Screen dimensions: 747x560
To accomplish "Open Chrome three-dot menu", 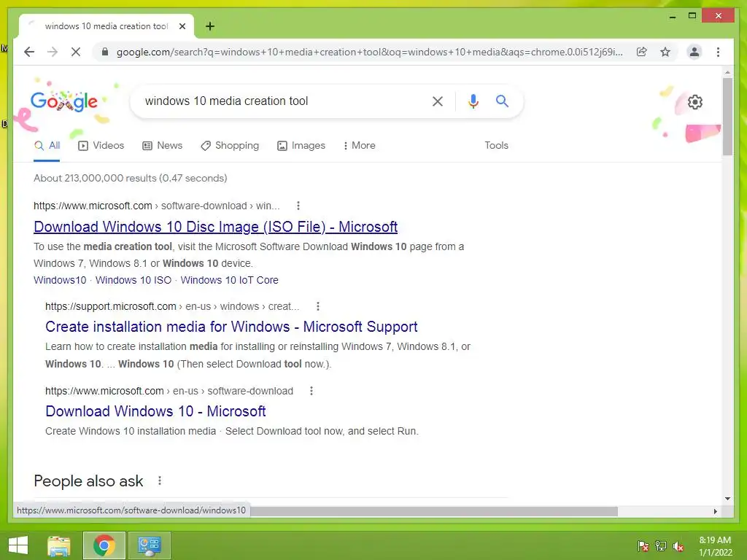I will (718, 52).
